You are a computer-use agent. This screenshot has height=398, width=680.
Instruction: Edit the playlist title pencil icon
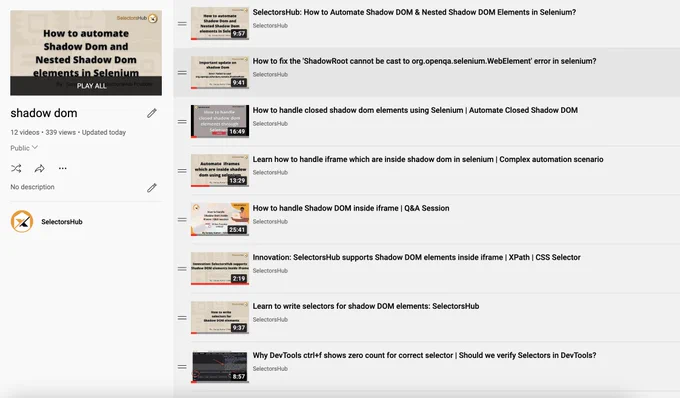click(152, 113)
